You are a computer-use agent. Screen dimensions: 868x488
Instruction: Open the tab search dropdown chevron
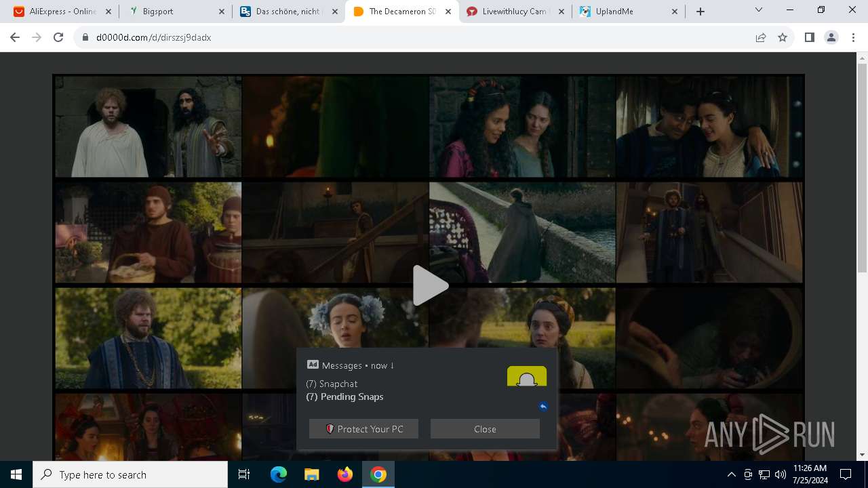[x=759, y=10]
